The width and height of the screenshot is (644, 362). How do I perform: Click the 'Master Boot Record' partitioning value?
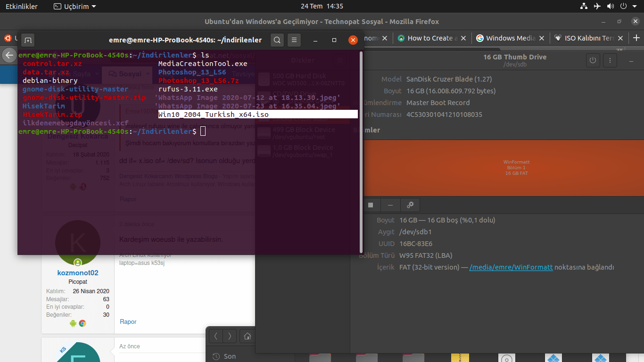click(438, 103)
